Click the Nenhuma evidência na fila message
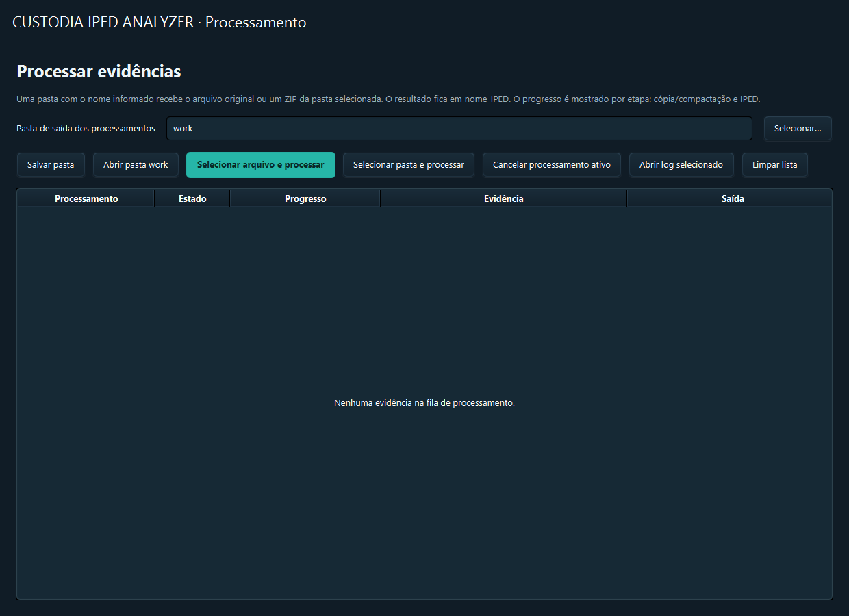This screenshot has height=616, width=849. click(424, 403)
